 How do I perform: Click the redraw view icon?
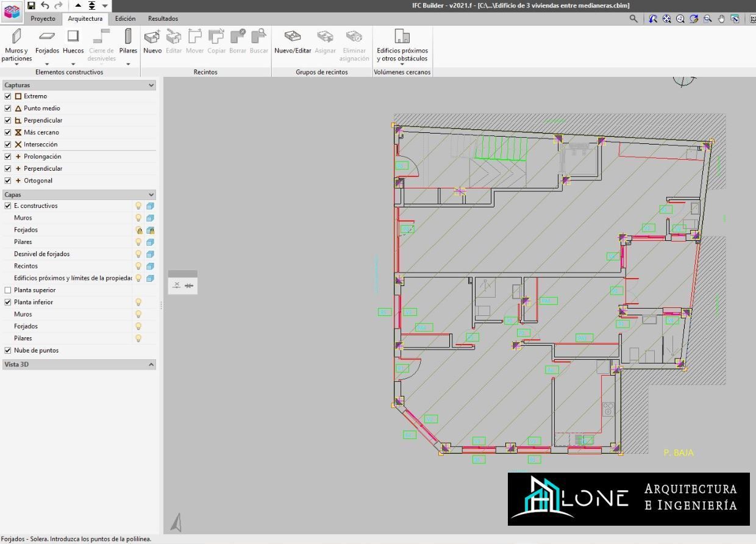[x=694, y=19]
